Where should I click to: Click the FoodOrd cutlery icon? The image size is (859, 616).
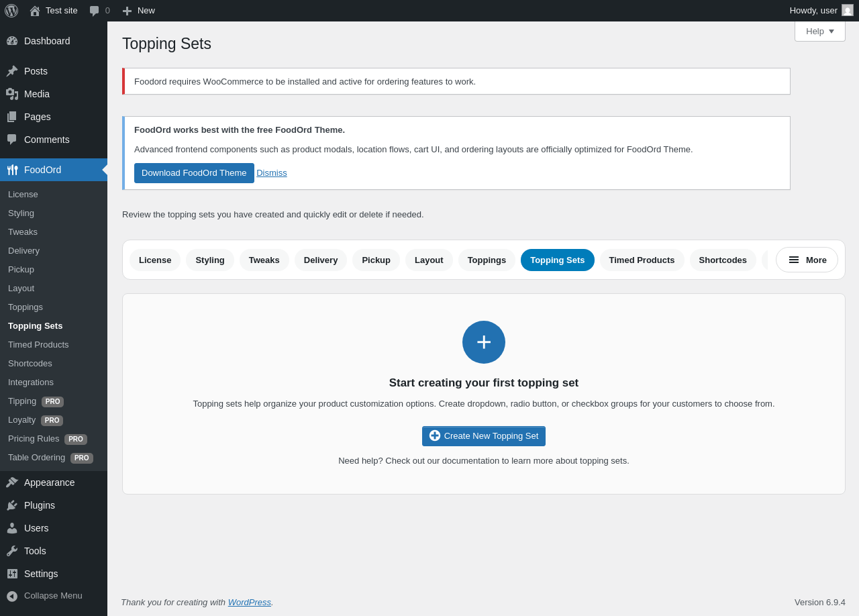12,170
